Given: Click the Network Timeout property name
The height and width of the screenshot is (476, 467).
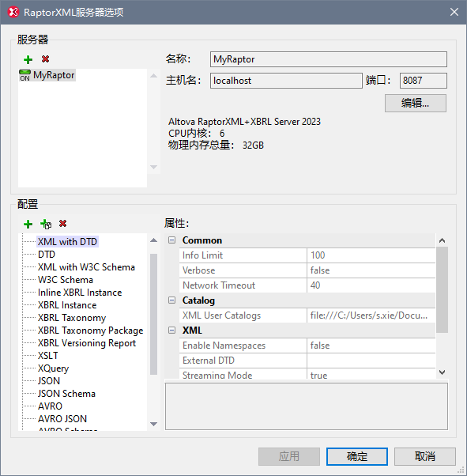Looking at the screenshot, I should click(219, 285).
